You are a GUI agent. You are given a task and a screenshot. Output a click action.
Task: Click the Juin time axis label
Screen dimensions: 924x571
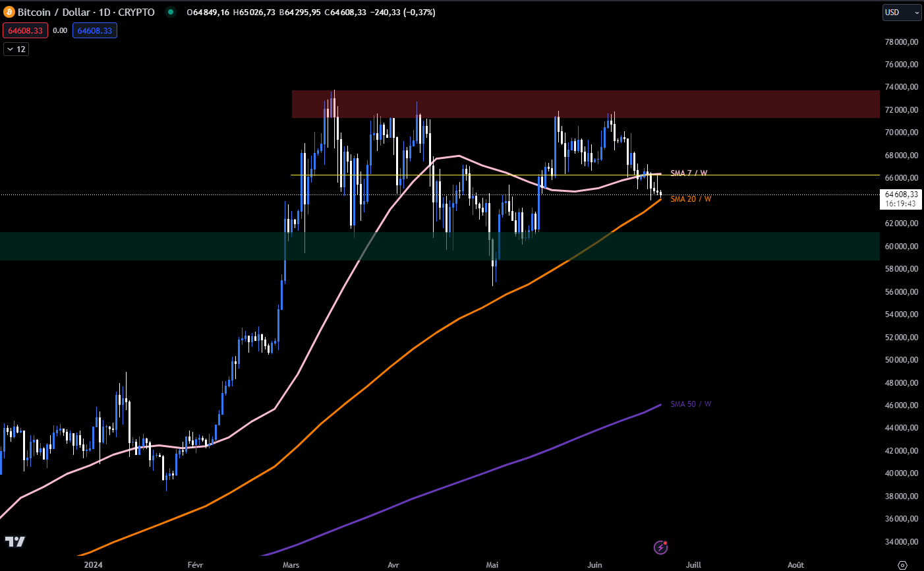(x=594, y=565)
